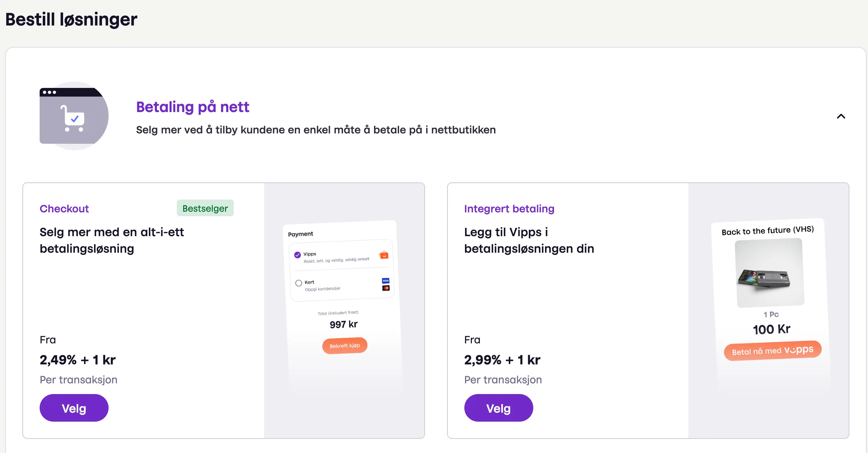Click the Betal nå med Vipps button
Image resolution: width=868 pixels, height=453 pixels.
coord(772,350)
